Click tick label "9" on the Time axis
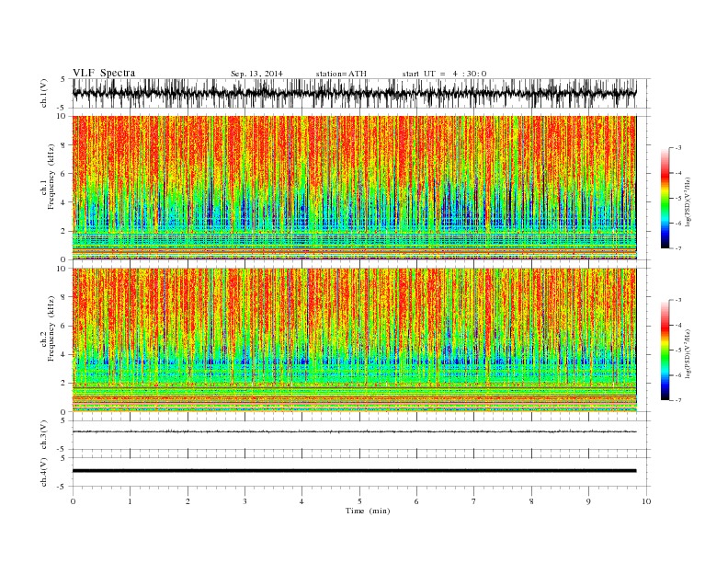728x563 pixels. tap(588, 501)
